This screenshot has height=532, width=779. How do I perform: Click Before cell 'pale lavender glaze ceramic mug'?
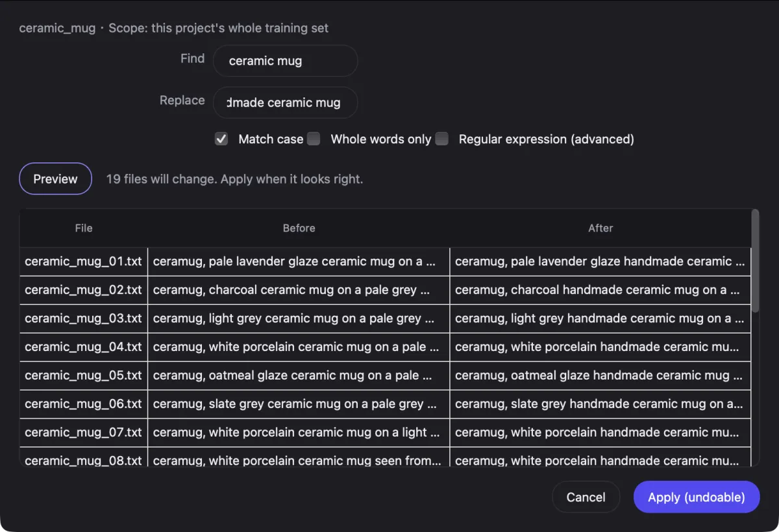click(x=299, y=261)
